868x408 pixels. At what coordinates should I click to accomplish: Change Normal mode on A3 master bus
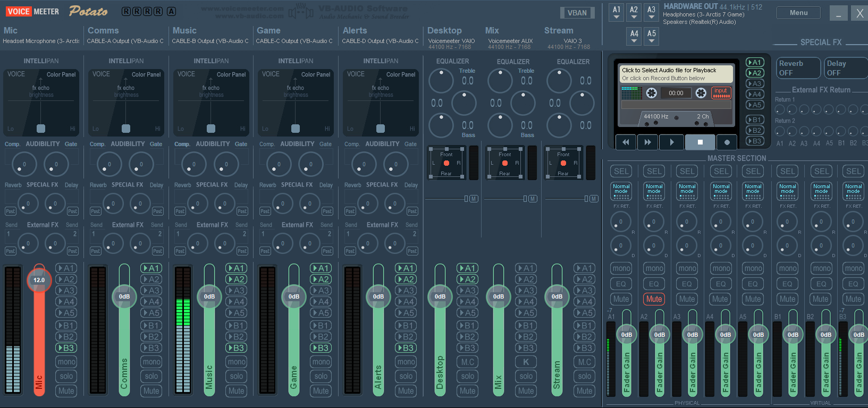coord(687,191)
